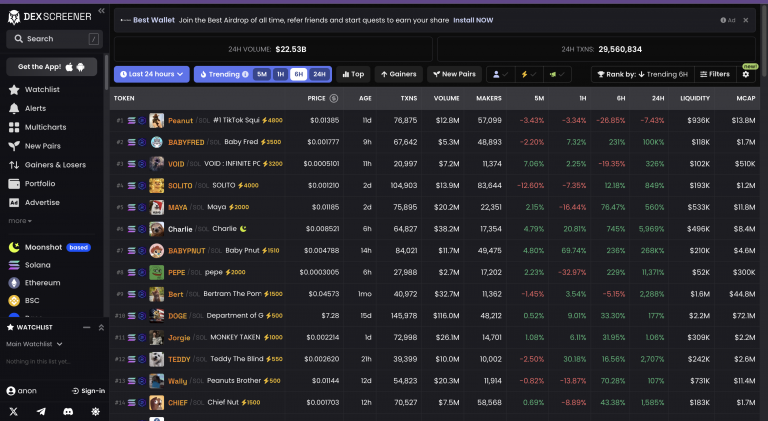Click the Alerts bell icon
Screen dimensions: 768x421
(14, 108)
